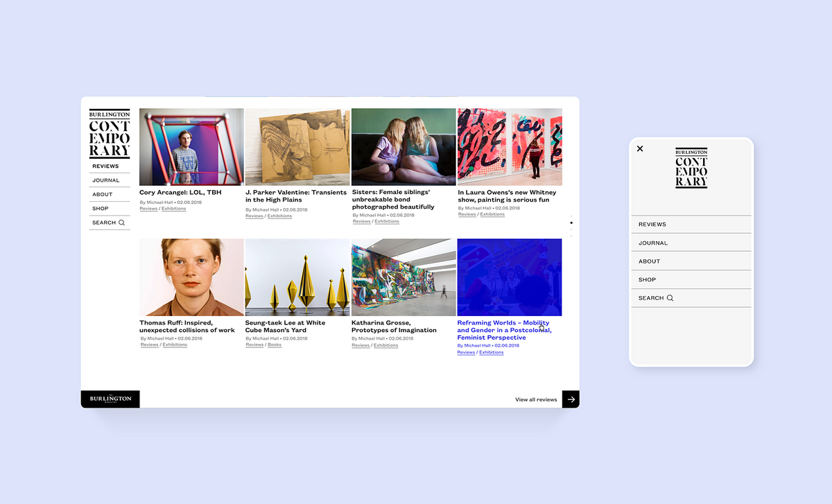Click the Exhibitions link under Katharina Grosse

pyautogui.click(x=385, y=345)
